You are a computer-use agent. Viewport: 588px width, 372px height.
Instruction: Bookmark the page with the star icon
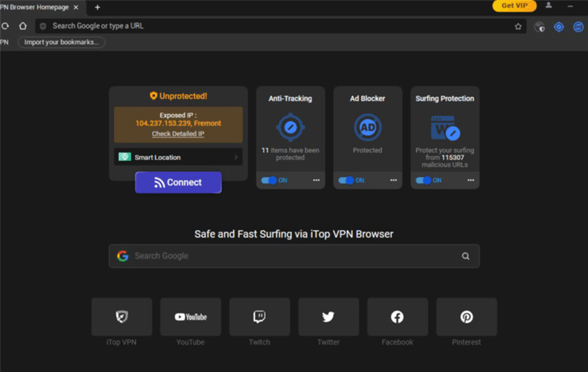[518, 26]
